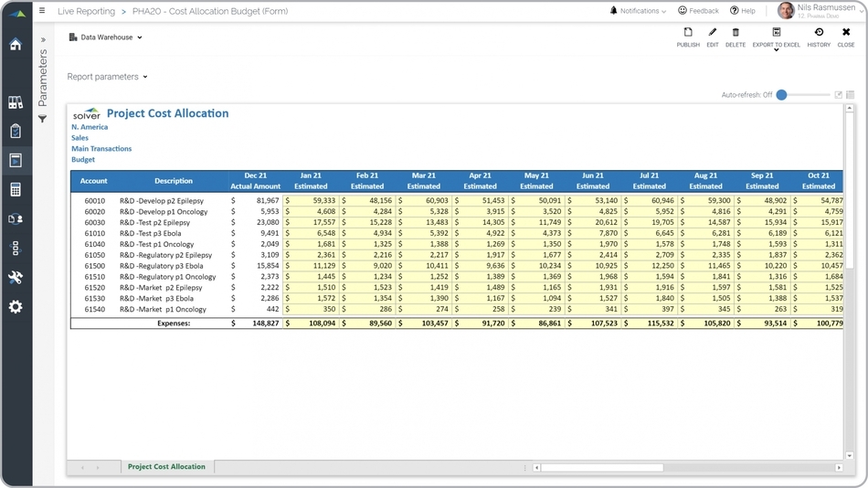Image resolution: width=868 pixels, height=488 pixels.
Task: Select the Project Cost Allocation sheet tab
Action: [166, 467]
